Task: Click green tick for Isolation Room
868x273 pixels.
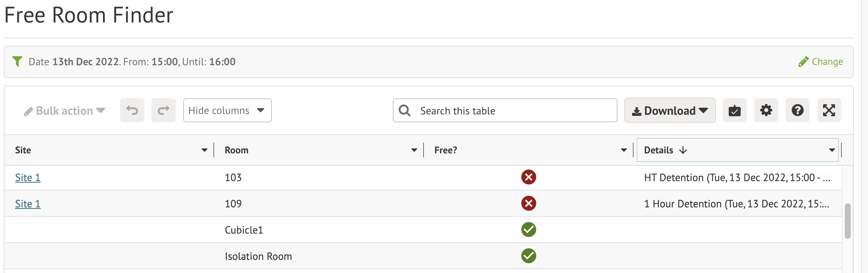Action: [x=528, y=256]
